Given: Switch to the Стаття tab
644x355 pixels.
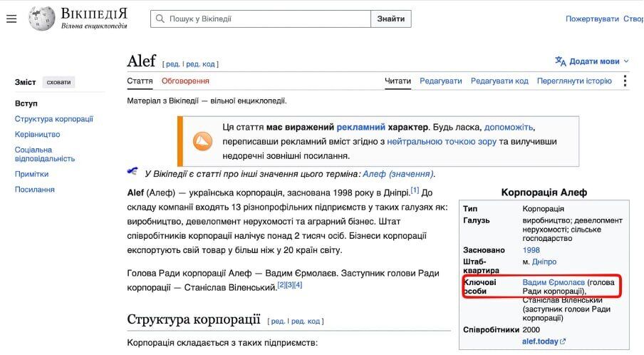Looking at the screenshot, I should pos(140,81).
